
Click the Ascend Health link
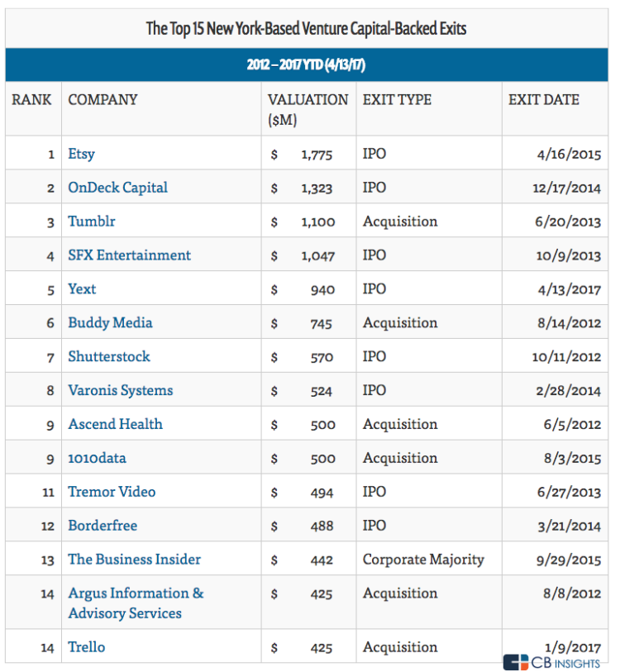(x=115, y=424)
